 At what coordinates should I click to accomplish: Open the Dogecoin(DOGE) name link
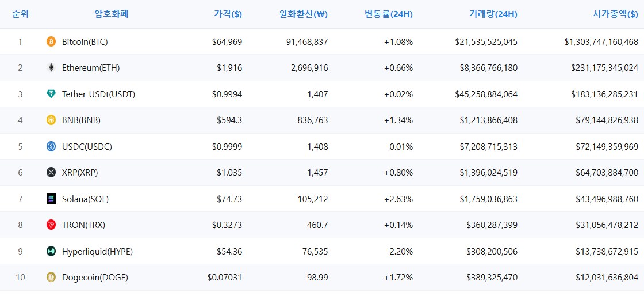pyautogui.click(x=95, y=278)
